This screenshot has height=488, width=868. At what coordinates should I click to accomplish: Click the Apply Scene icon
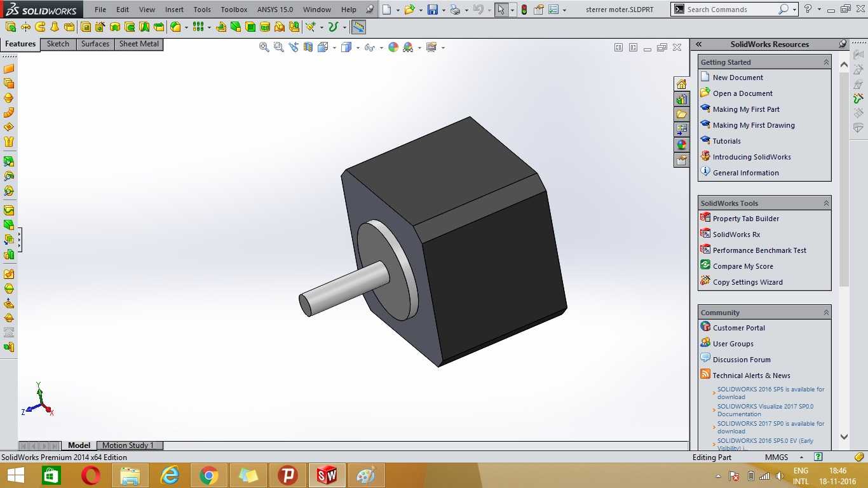point(408,47)
